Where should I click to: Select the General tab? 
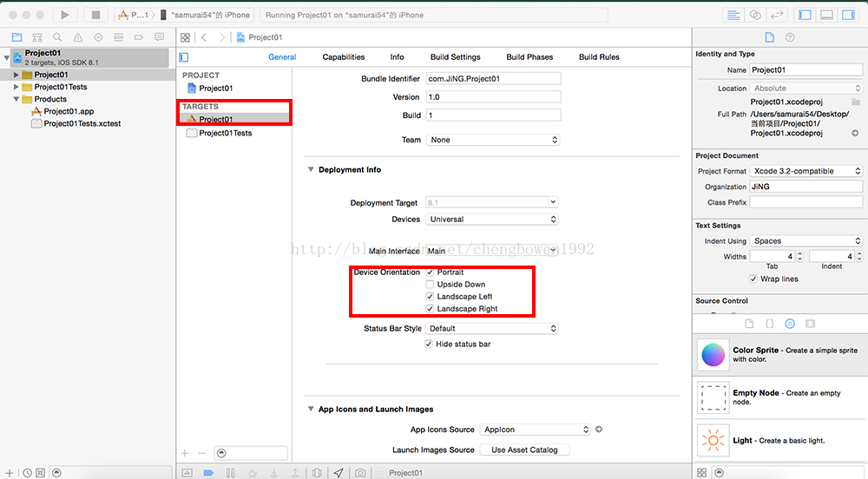pyautogui.click(x=282, y=57)
